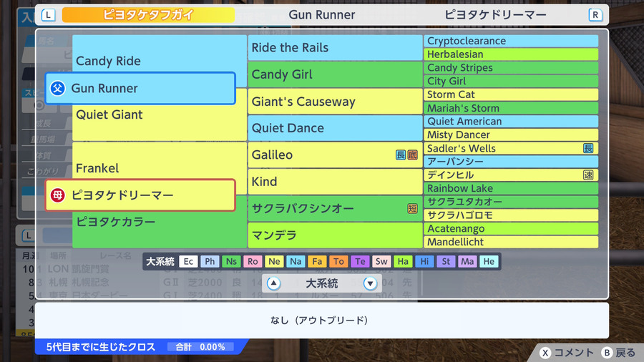This screenshot has width=644, height=362.
Task: Select Rainbow Lake in fourth generation
Action: (511, 188)
